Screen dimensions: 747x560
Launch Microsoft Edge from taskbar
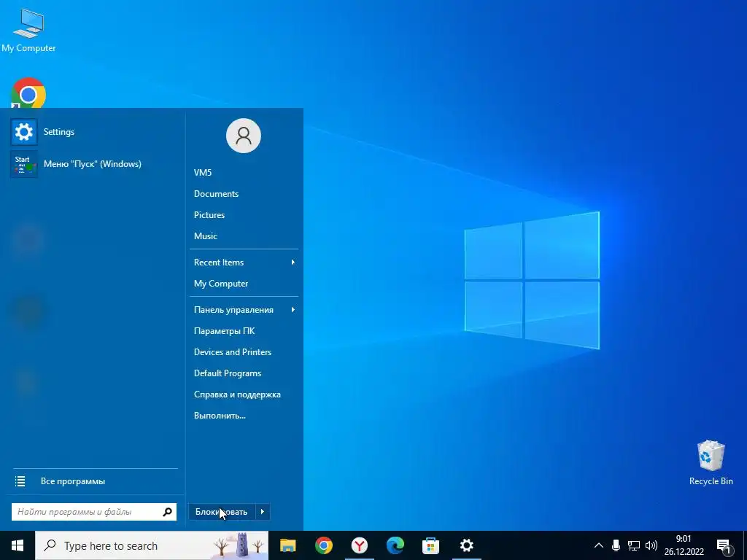pos(395,545)
